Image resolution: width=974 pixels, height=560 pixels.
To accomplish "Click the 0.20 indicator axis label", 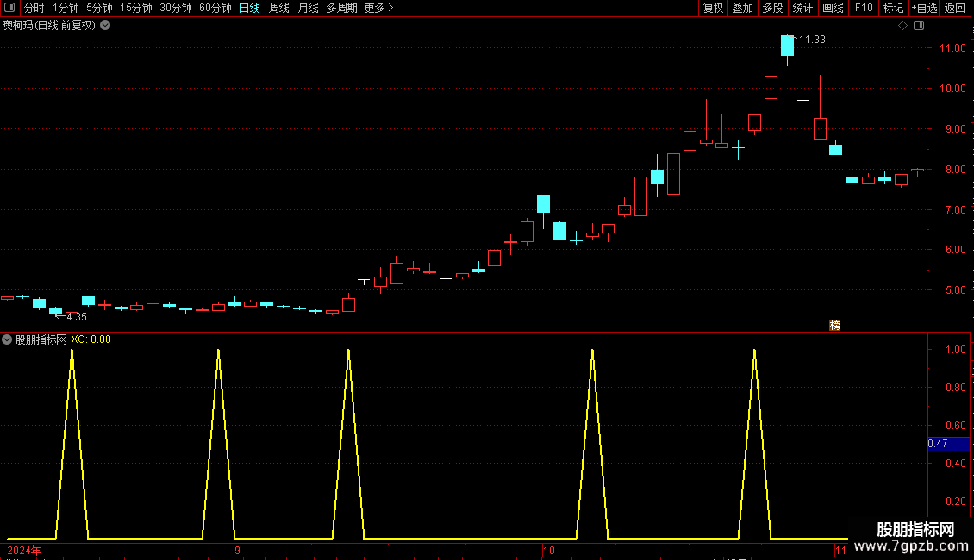I will (955, 501).
